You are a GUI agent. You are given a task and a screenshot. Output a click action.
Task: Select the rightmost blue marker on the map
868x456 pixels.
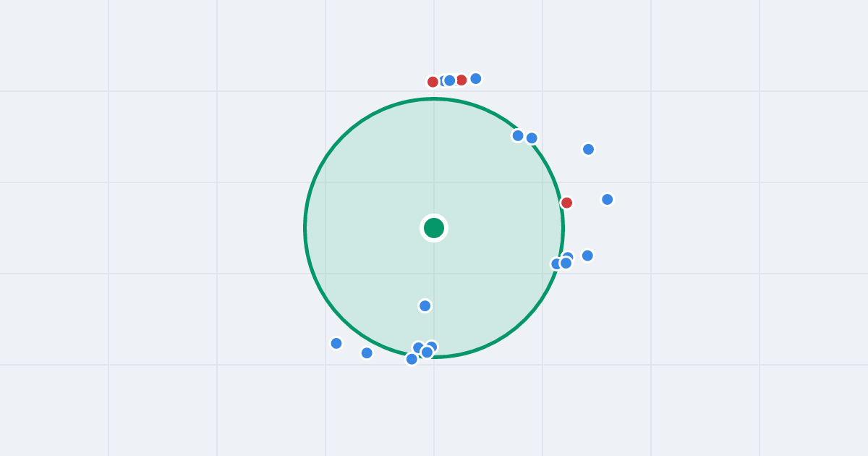[x=607, y=199]
